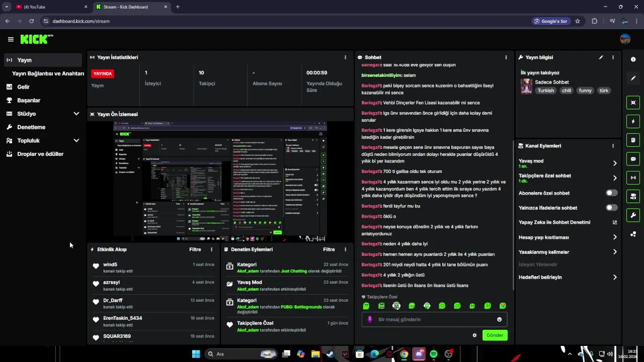Image resolution: width=644 pixels, height=362 pixels.
Task: Toggle the lightning activity widget icon in rail
Action: 633,121
